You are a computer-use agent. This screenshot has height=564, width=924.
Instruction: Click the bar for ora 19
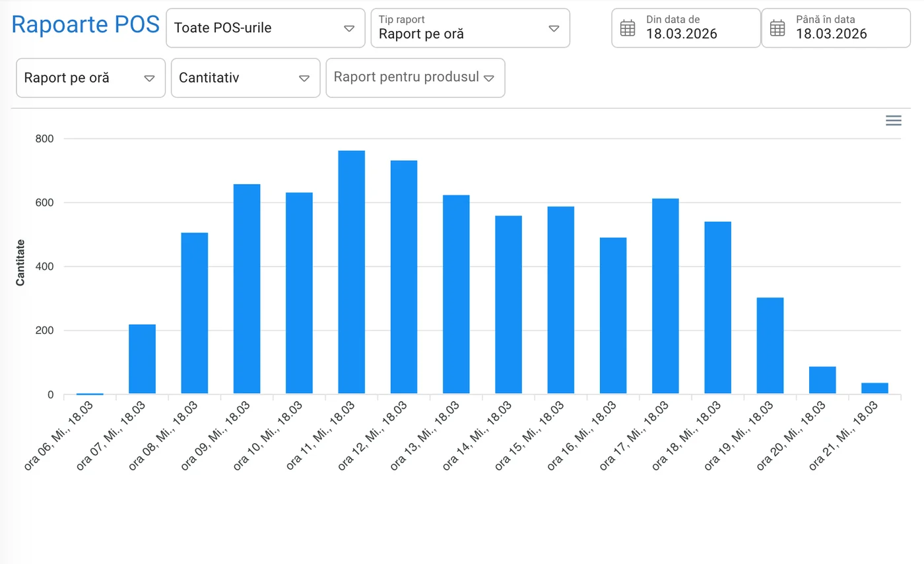tap(770, 346)
